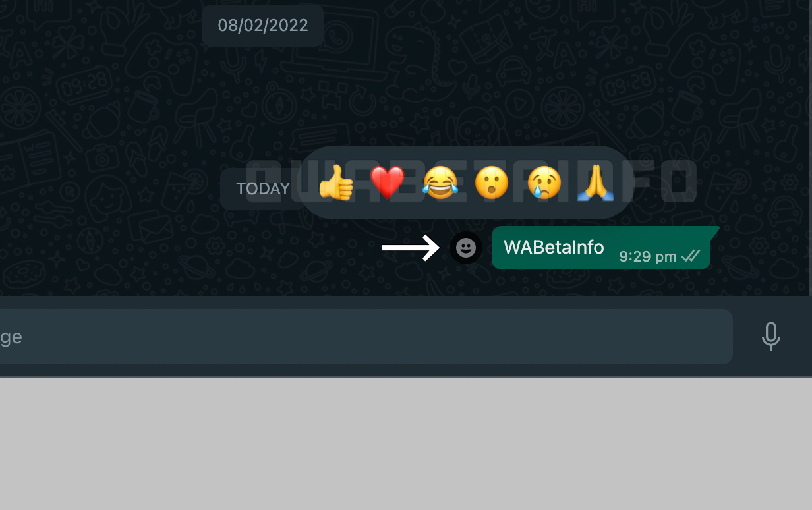Screen dimensions: 812x510
Task: Click the 9:29 pm message timestamp
Action: pos(648,257)
